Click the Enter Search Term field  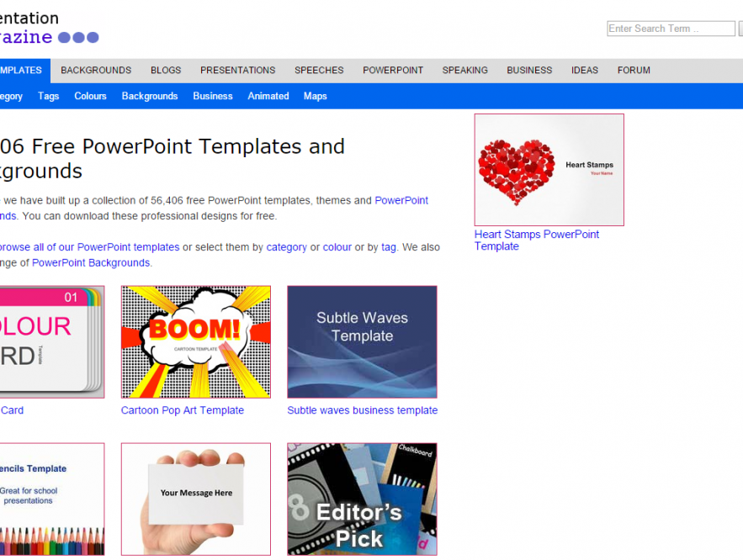[671, 29]
